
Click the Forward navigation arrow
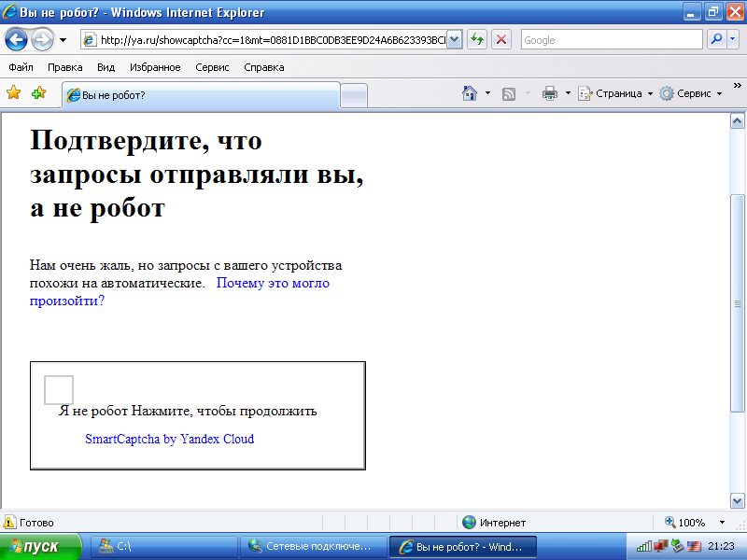pyautogui.click(x=42, y=40)
